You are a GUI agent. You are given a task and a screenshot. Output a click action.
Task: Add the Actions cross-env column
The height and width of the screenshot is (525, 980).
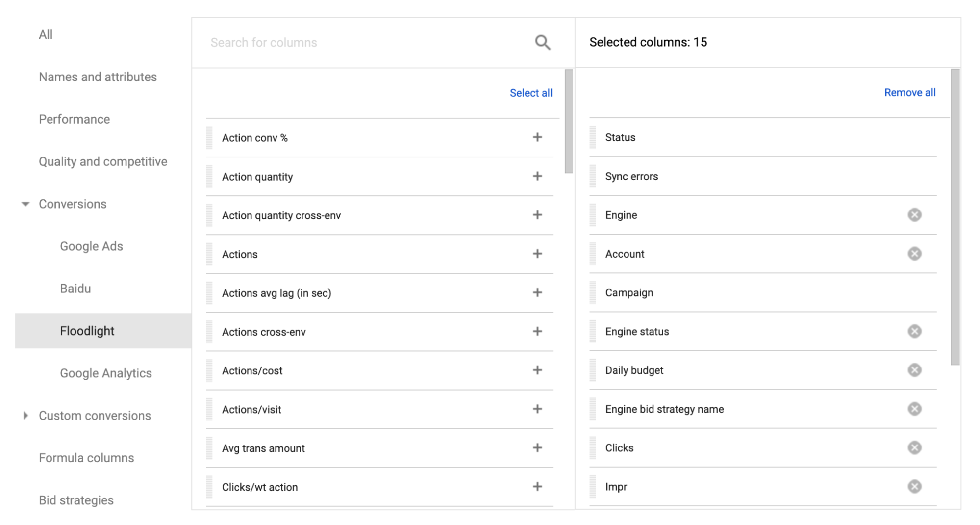point(537,331)
